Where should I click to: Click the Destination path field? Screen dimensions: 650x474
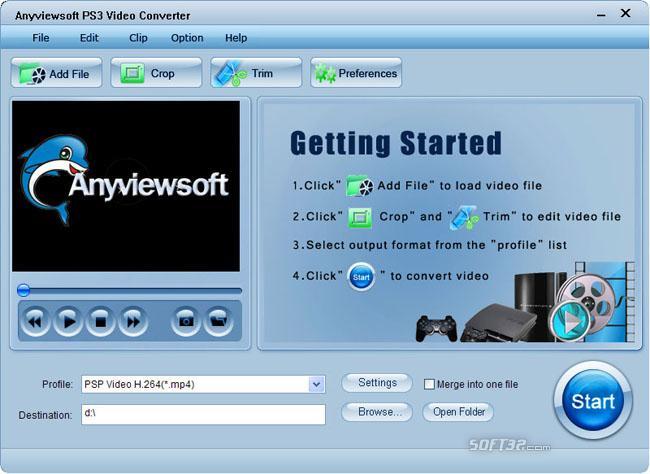tap(204, 415)
